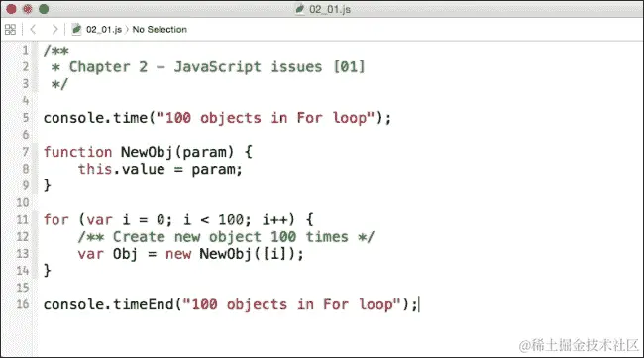
Task: Click the '*/' comment end on line 3
Action: coord(59,84)
